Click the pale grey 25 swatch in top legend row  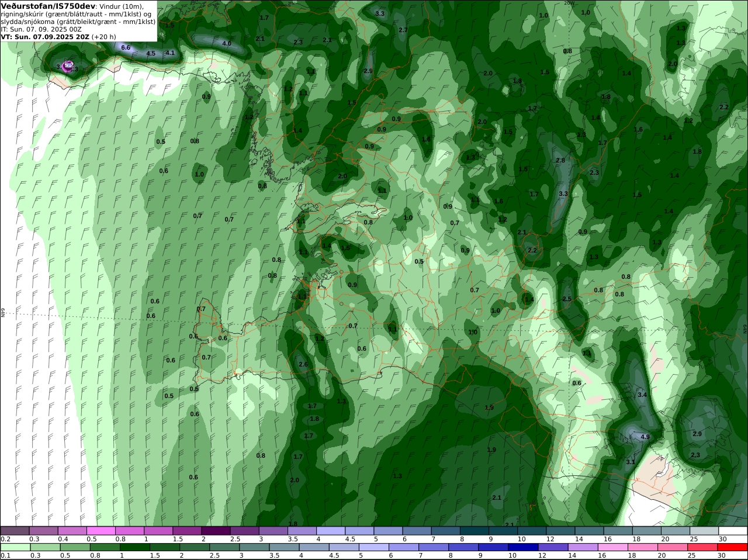(x=705, y=531)
